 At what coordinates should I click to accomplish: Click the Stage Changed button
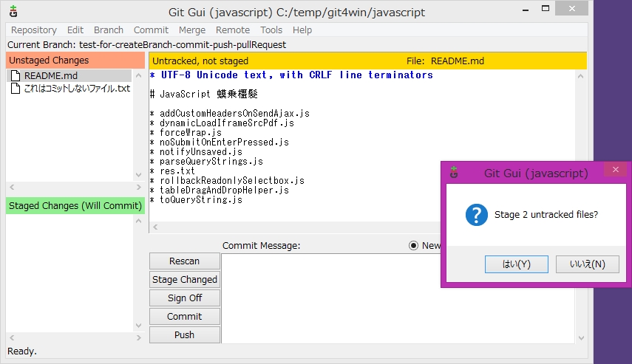[x=185, y=279]
